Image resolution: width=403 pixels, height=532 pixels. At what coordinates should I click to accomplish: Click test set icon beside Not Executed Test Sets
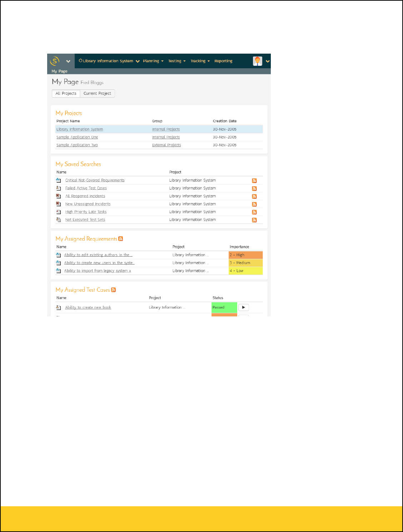click(59, 220)
